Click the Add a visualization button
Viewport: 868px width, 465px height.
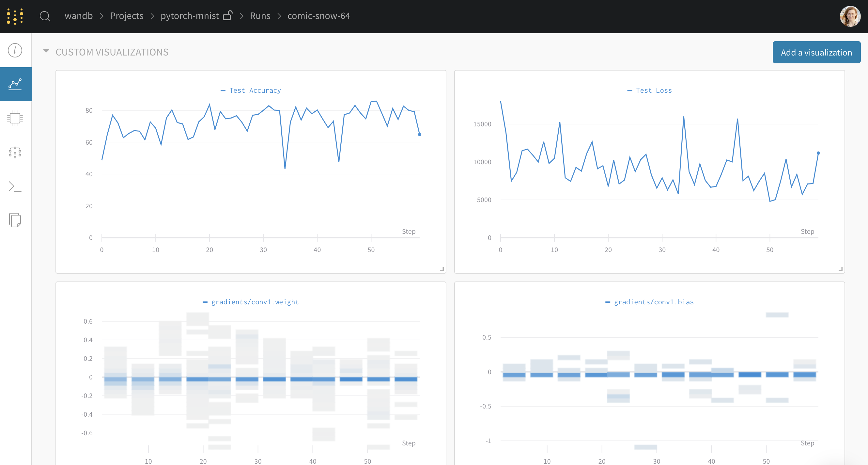click(816, 52)
